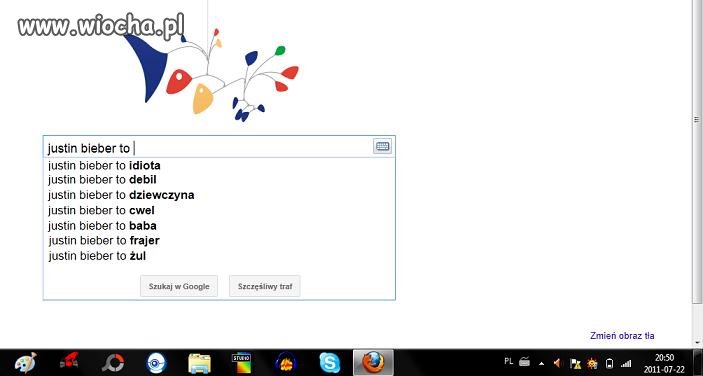Open the headphones audio app in taskbar
This screenshot has height=376, width=703.
[x=286, y=363]
